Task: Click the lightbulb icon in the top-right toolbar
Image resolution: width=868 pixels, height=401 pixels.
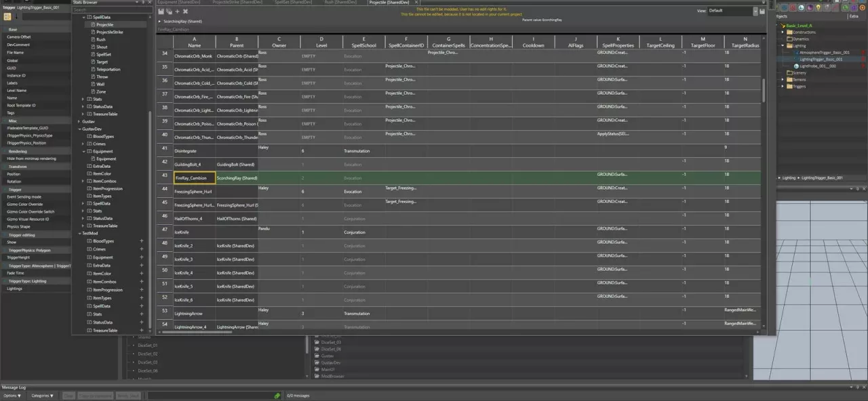Action: point(818,7)
